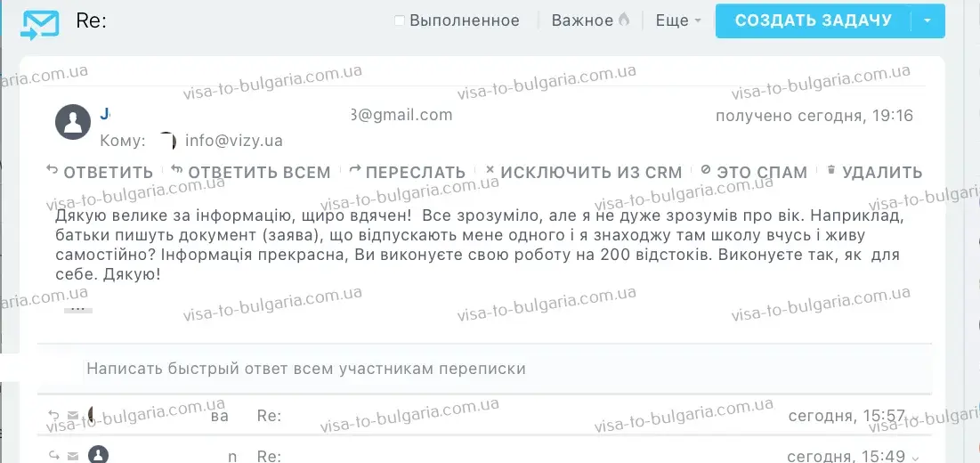Image resolution: width=980 pixels, height=463 pixels.
Task: Click the sender's gmail.com address
Action: coord(401,115)
